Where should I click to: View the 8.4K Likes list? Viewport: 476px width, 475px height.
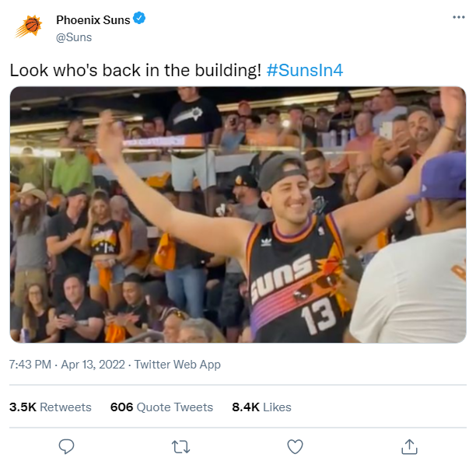pyautogui.click(x=261, y=407)
